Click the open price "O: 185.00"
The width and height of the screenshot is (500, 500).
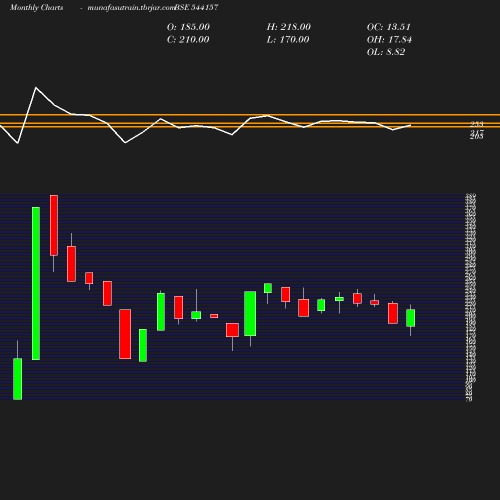[x=188, y=27]
